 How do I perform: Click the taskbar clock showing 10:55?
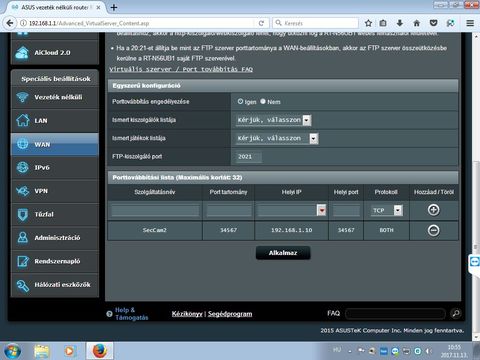click(454, 351)
